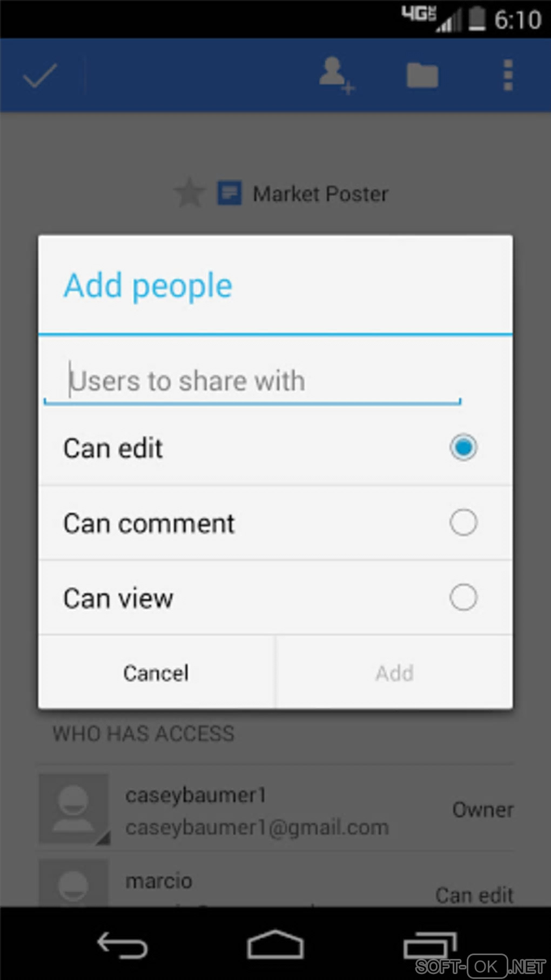Tap the caseybaumer1 Owner label
551x980 pixels.
[x=483, y=810]
